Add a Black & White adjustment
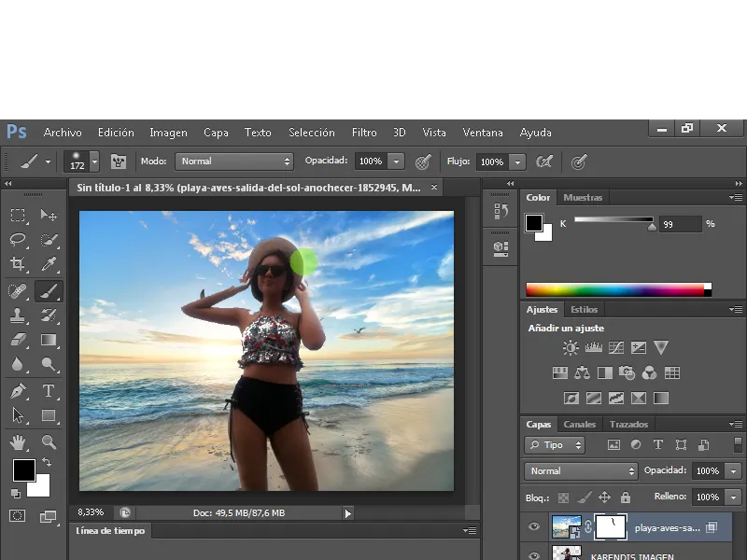 click(604, 372)
